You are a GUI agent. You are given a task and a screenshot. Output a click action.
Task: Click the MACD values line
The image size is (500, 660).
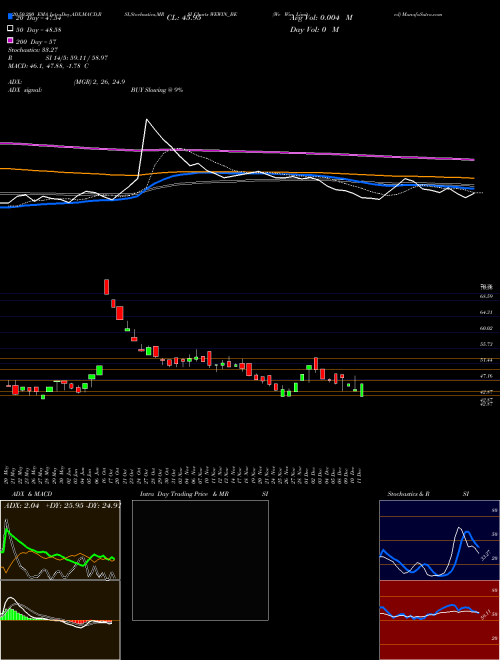point(48,66)
